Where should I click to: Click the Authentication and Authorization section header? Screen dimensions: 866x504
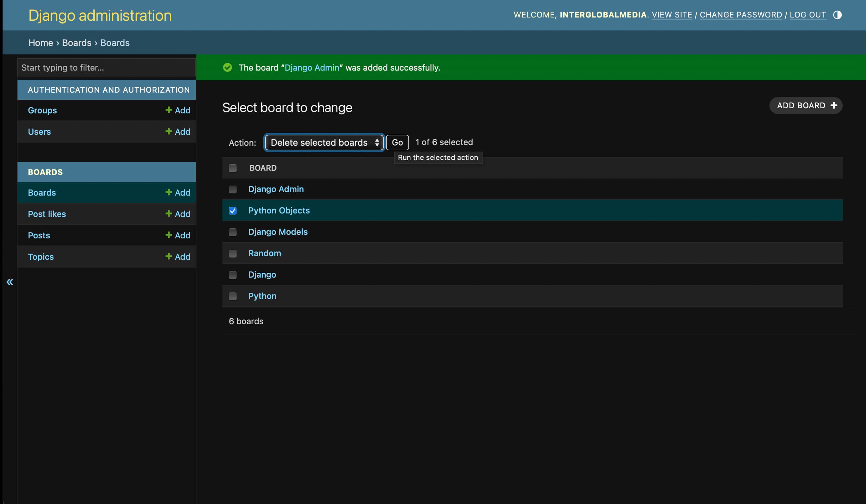pyautogui.click(x=109, y=90)
